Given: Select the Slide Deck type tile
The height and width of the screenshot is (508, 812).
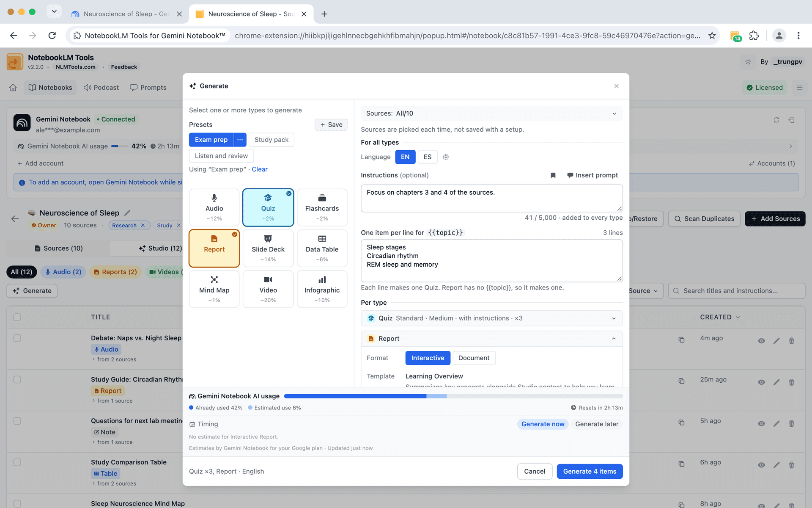Looking at the screenshot, I should pyautogui.click(x=268, y=248).
